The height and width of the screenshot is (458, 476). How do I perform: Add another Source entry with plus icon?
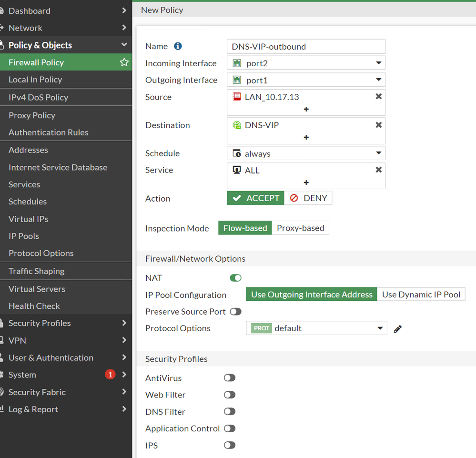click(x=306, y=109)
